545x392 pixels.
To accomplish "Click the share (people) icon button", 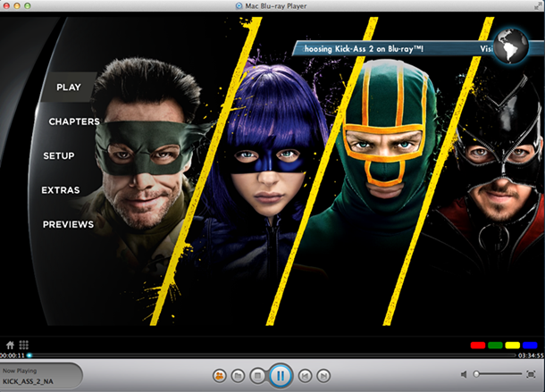I will coord(219,376).
